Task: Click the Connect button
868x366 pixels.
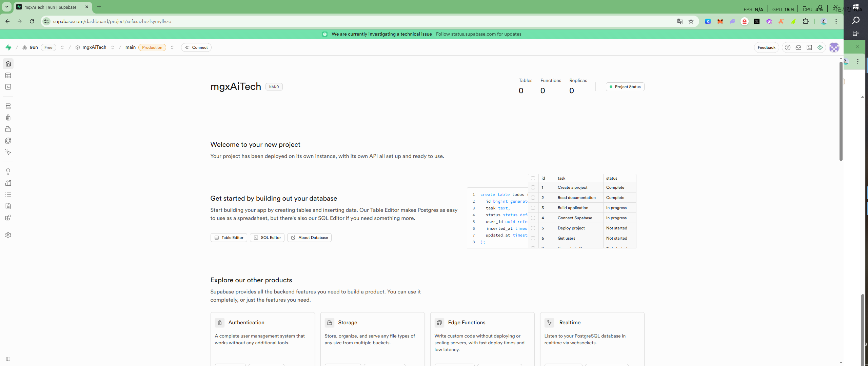Action: tap(196, 47)
